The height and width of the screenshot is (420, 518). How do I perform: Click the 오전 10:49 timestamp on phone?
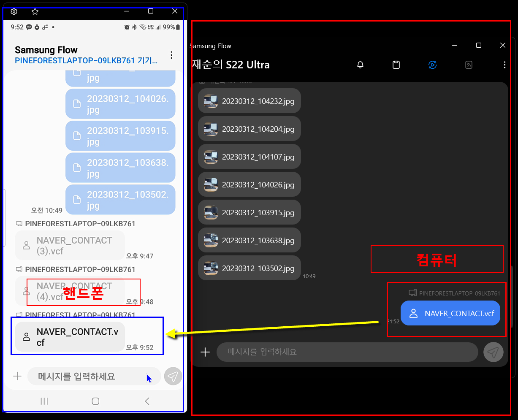pyautogui.click(x=47, y=210)
